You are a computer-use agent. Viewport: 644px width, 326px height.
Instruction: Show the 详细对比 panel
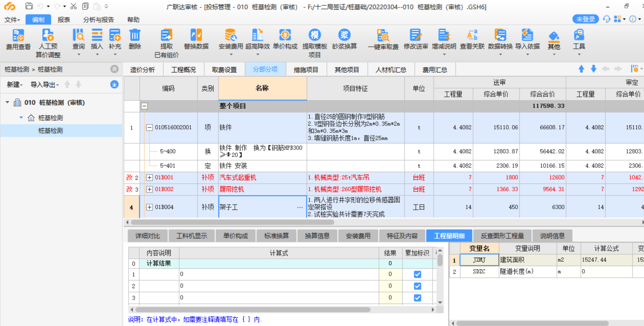click(x=148, y=236)
